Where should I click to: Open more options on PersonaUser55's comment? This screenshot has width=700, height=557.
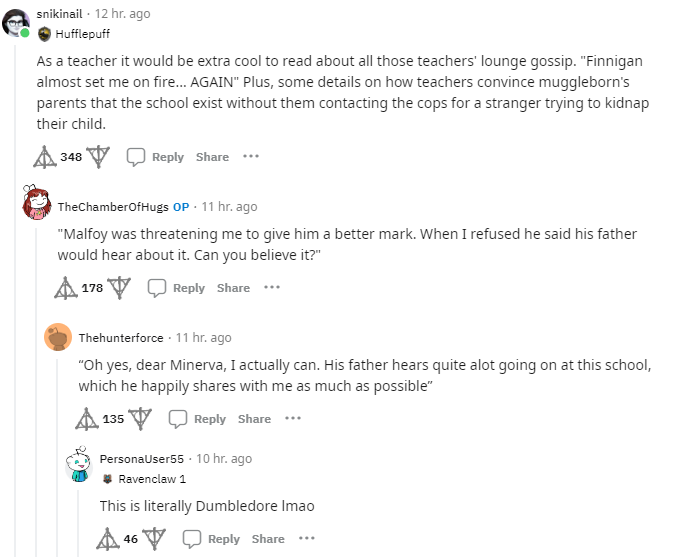tap(307, 539)
